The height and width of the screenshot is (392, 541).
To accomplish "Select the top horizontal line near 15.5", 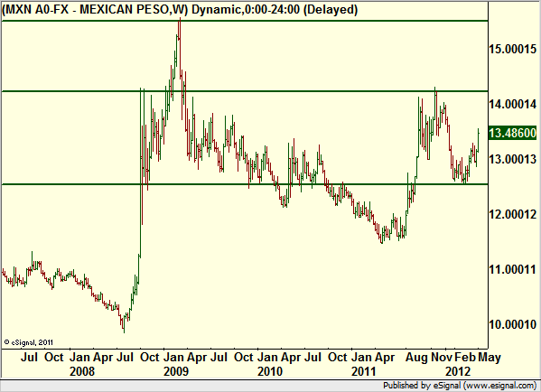I will tap(245, 21).
